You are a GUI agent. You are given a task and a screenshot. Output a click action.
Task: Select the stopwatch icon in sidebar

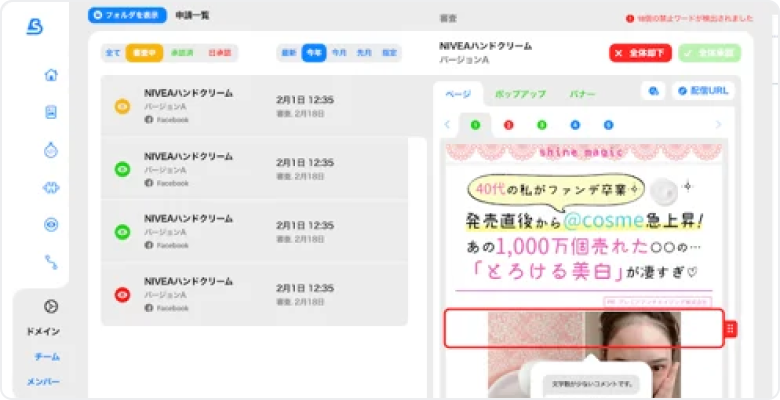51,150
